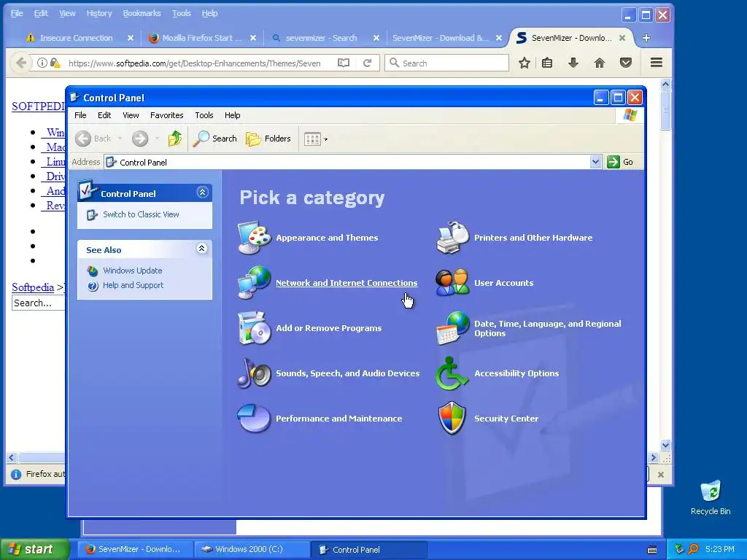Collapse the See Also section
The image size is (747, 560).
point(201,249)
